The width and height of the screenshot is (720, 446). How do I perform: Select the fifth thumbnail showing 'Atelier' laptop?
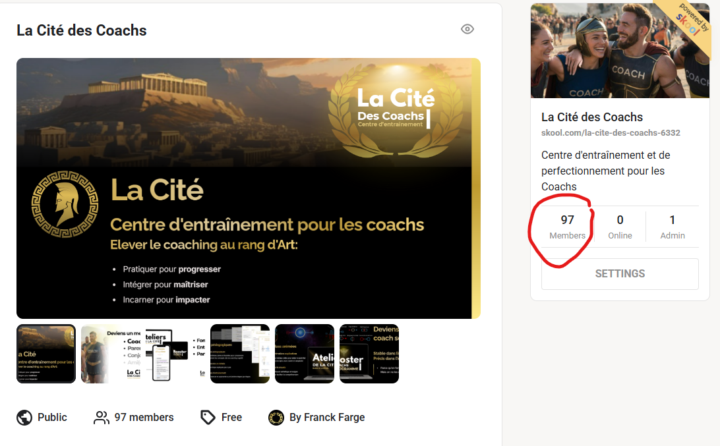click(304, 354)
